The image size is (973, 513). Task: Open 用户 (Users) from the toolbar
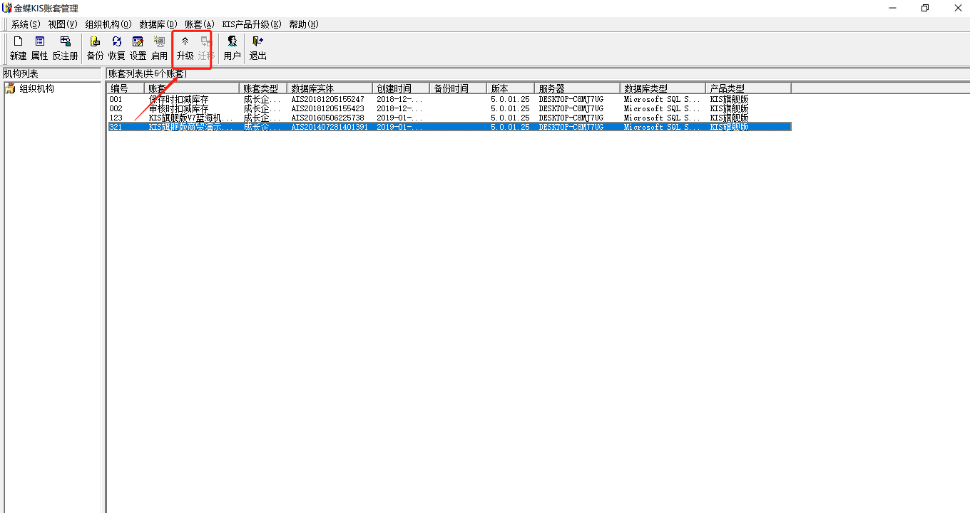coord(232,48)
